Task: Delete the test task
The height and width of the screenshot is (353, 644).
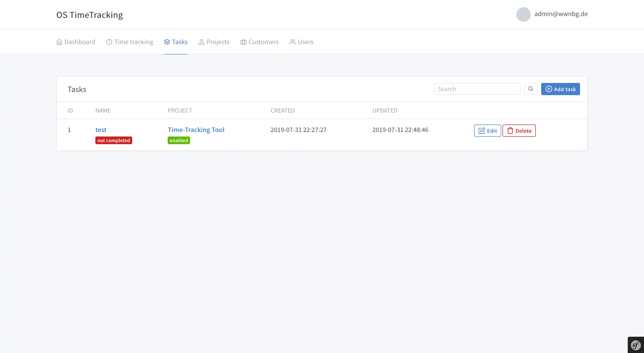Action: pos(519,130)
